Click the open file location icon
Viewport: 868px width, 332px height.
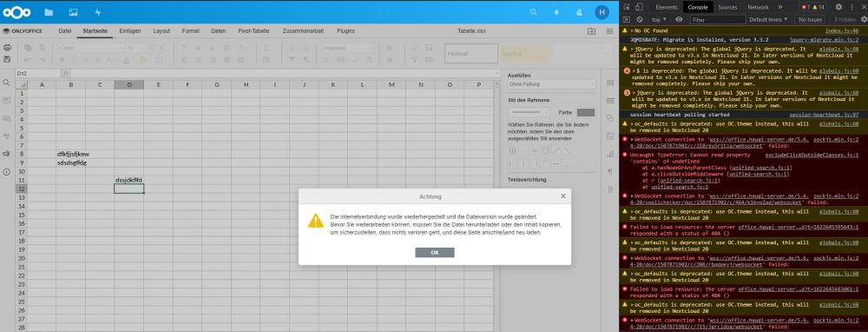(591, 31)
